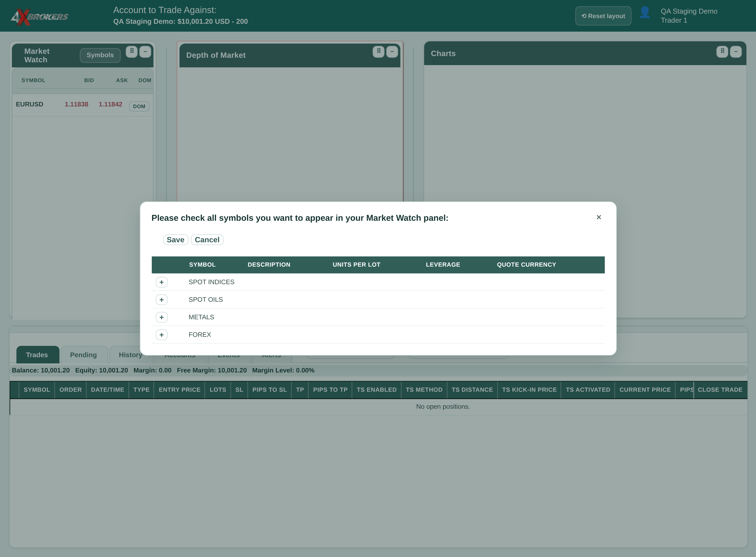
Task: Open the History tab
Action: tap(130, 355)
